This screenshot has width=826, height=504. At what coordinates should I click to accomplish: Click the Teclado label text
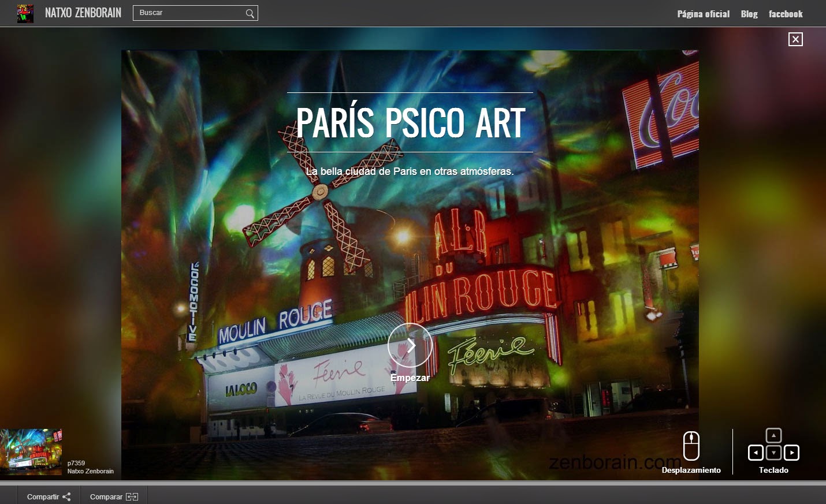(x=773, y=470)
